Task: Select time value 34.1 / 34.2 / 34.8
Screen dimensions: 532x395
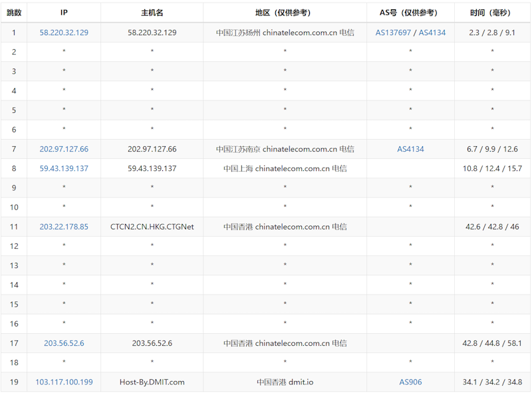Action: point(492,382)
